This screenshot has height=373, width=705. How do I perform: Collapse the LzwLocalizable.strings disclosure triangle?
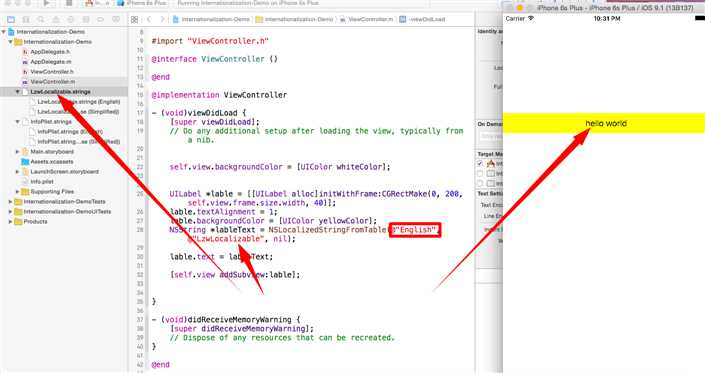(18, 92)
